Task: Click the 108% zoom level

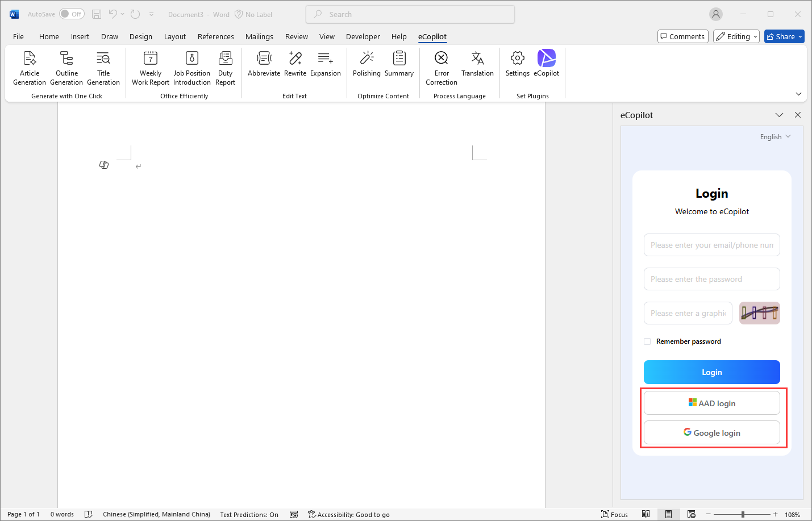Action: point(793,514)
